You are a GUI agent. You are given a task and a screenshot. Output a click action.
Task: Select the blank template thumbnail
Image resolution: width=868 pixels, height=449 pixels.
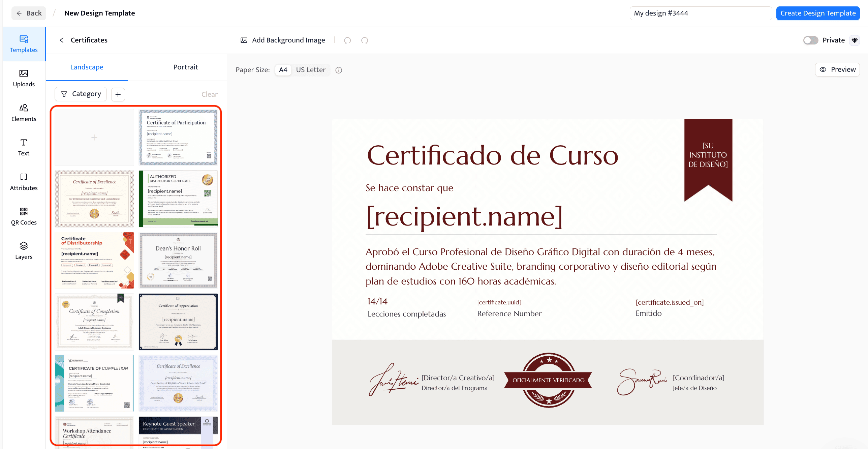click(x=94, y=137)
